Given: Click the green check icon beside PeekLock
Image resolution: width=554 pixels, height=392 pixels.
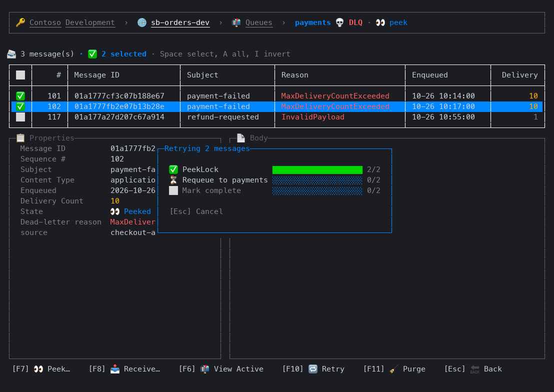Looking at the screenshot, I should pos(173,169).
